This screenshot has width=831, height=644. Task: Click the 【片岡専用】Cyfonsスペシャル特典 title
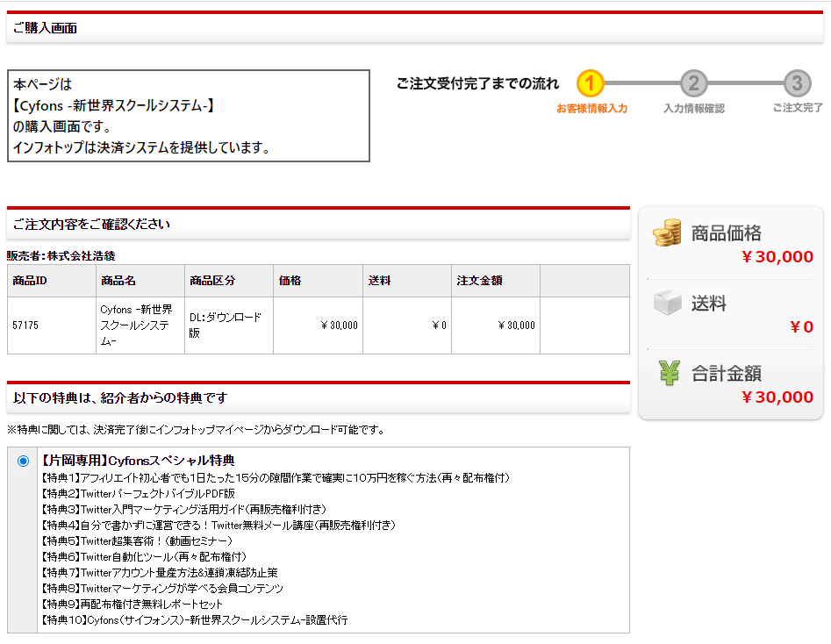coord(138,461)
